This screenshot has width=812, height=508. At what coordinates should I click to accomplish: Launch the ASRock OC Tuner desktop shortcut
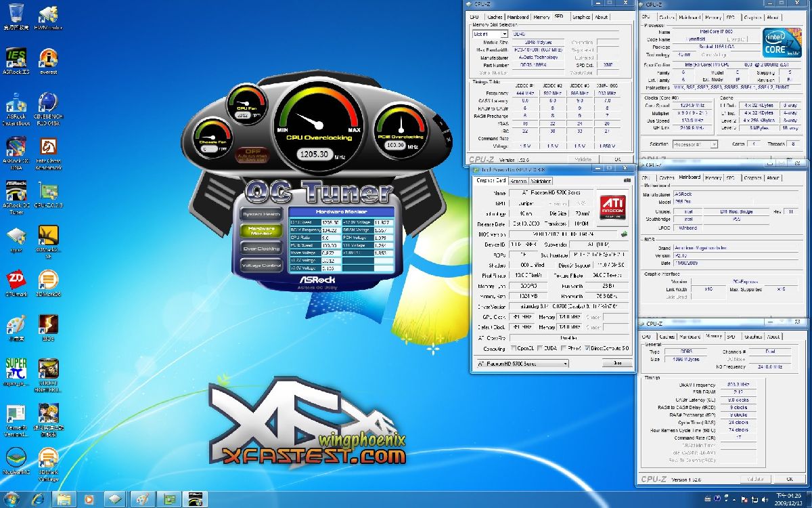[x=16, y=196]
